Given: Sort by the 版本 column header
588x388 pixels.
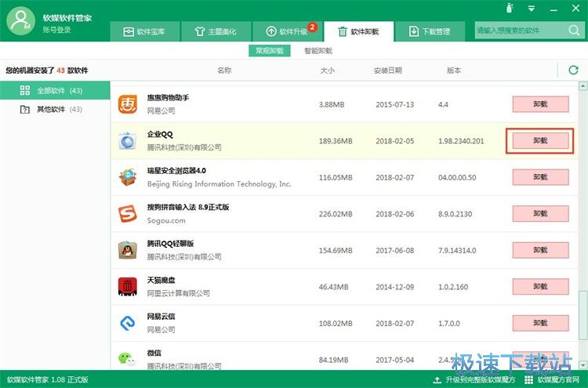Looking at the screenshot, I should point(454,70).
